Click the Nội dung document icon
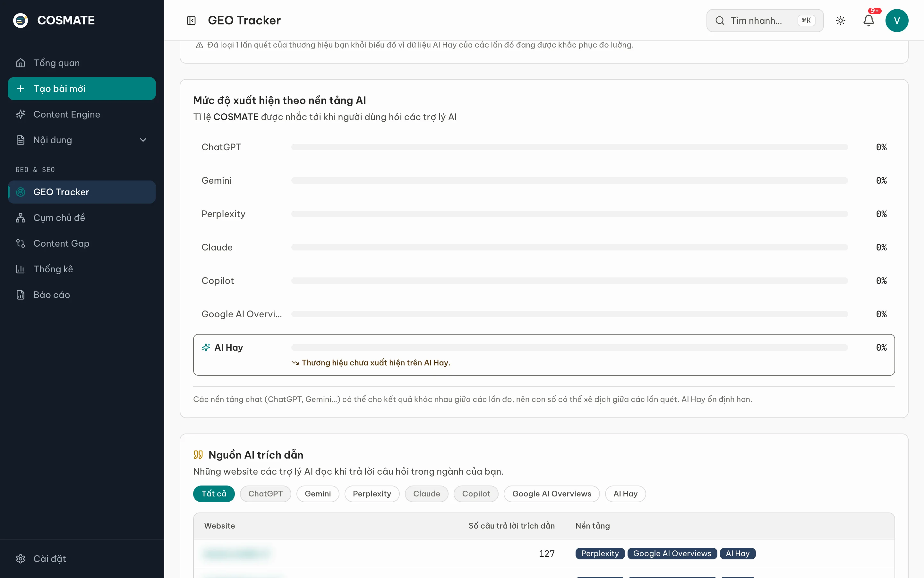 [21, 140]
